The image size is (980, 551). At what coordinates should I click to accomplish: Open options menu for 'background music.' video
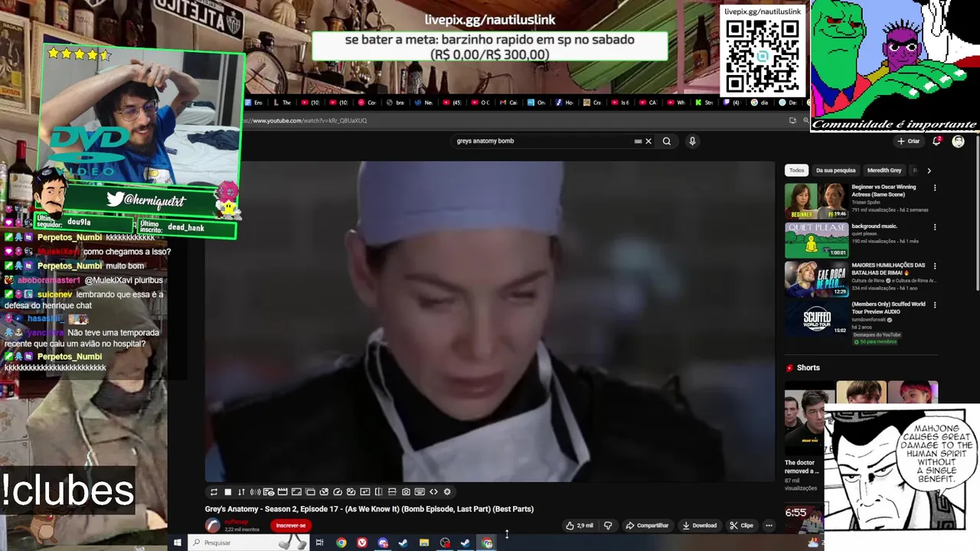pyautogui.click(x=935, y=227)
